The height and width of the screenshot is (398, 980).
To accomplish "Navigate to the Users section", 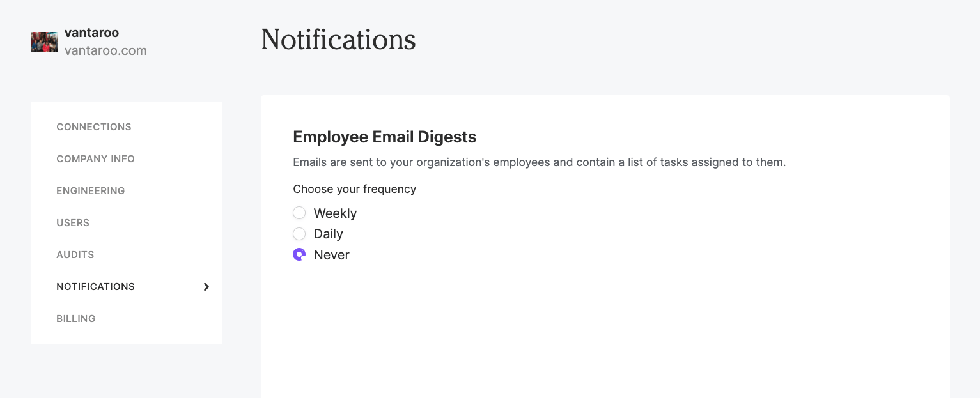I will tap(73, 223).
